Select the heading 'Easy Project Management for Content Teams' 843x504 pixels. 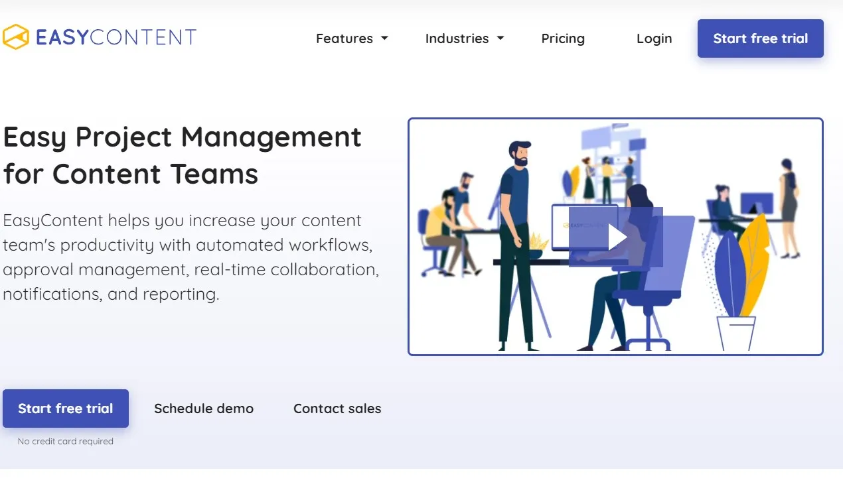pyautogui.click(x=182, y=155)
